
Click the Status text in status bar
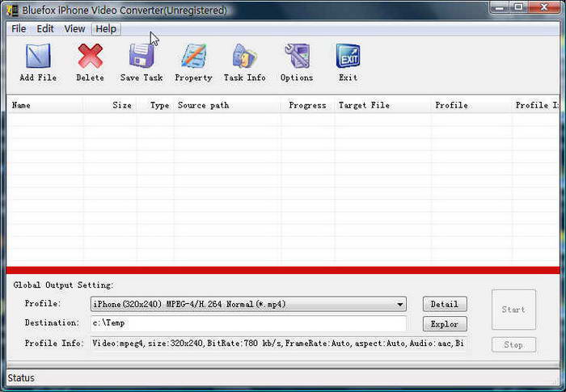coord(21,378)
